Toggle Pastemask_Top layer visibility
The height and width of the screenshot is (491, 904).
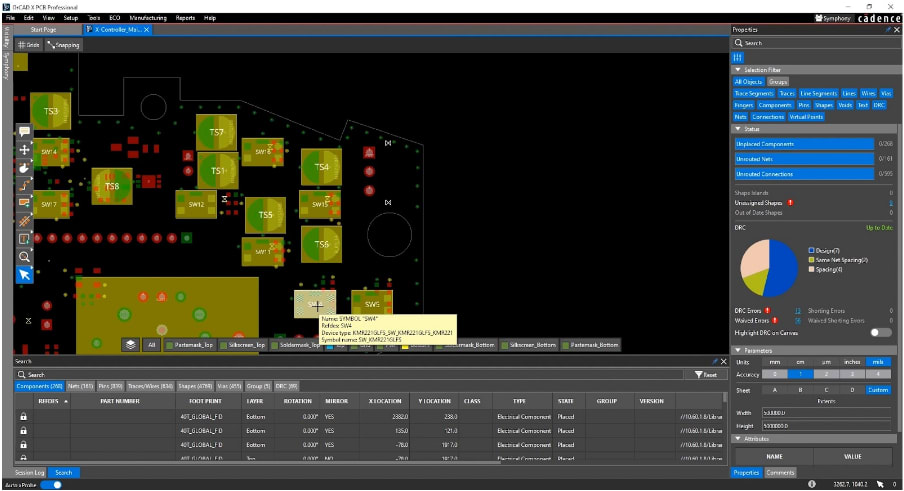point(190,345)
